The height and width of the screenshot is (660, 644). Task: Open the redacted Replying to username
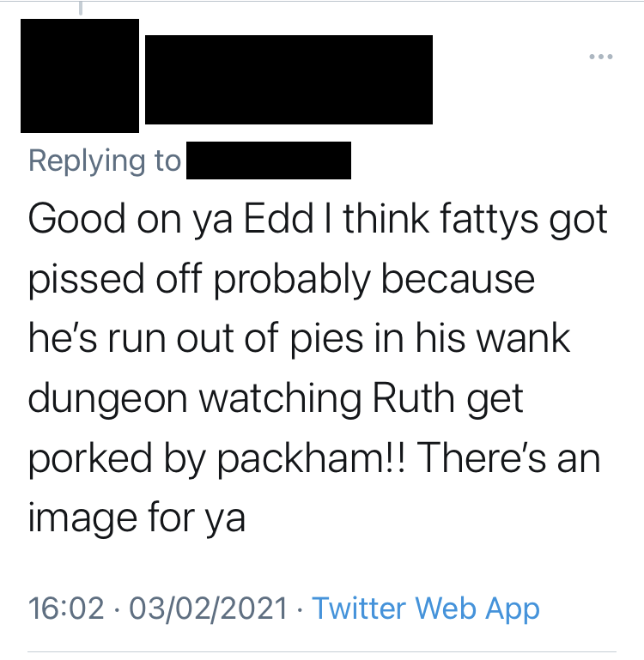(x=269, y=160)
